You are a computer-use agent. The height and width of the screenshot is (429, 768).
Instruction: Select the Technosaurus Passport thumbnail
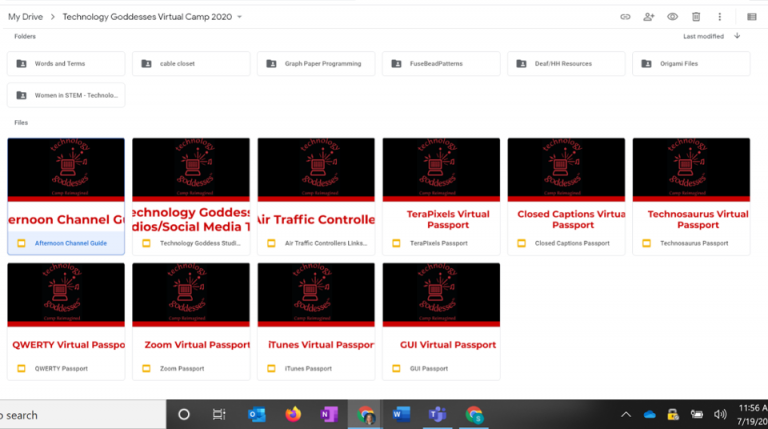[x=691, y=185]
